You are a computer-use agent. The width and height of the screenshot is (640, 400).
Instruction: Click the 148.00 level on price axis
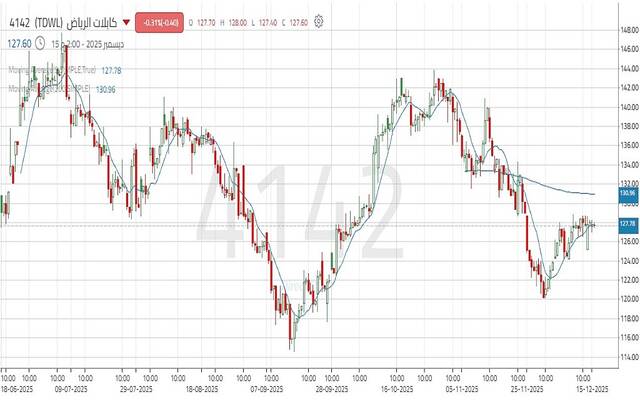tap(627, 30)
